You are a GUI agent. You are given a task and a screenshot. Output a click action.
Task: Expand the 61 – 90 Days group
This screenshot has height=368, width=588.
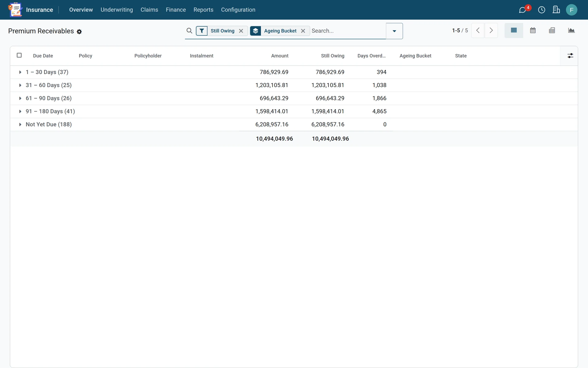(20, 98)
